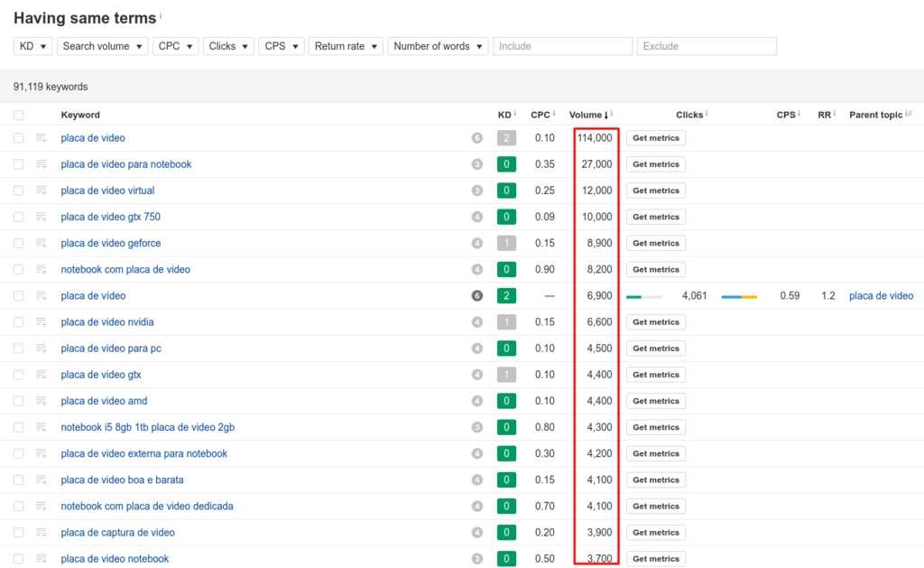Screen dimensions: 924x568
Task: Click into the Exclude keywords field
Action: pos(707,46)
